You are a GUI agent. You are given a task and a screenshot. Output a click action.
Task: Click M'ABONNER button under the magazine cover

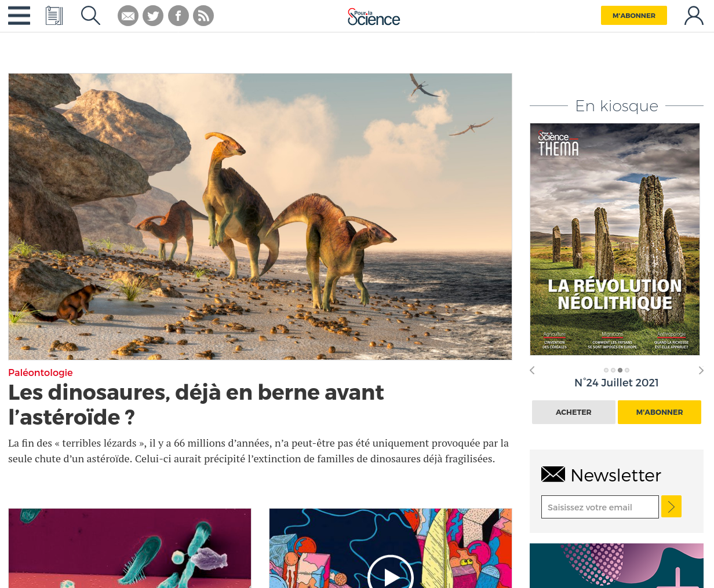(660, 412)
